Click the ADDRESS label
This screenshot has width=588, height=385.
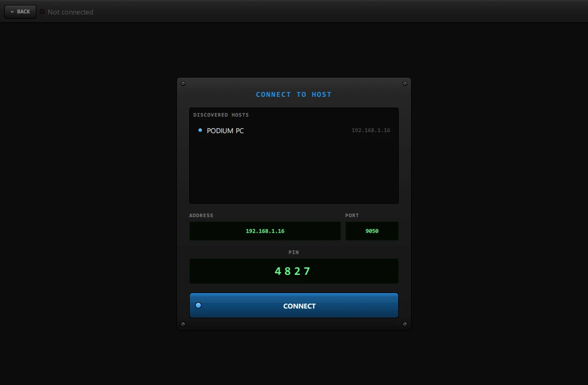[201, 215]
